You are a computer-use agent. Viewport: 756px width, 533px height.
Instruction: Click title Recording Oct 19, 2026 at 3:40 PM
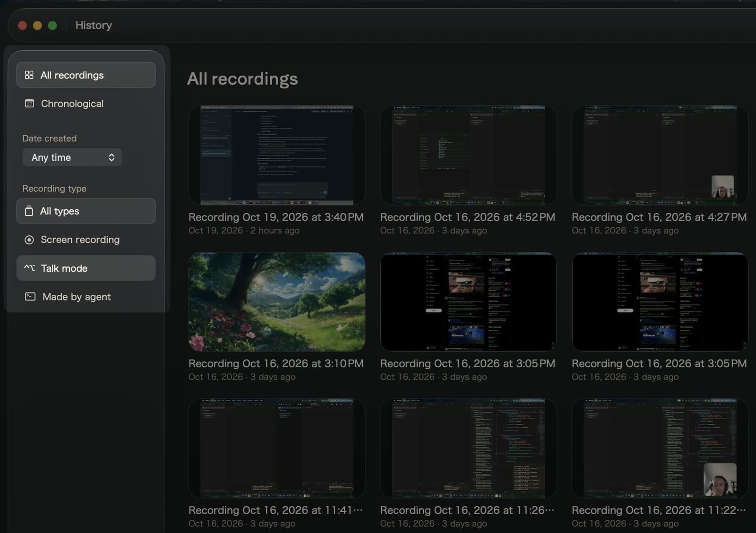click(x=276, y=217)
